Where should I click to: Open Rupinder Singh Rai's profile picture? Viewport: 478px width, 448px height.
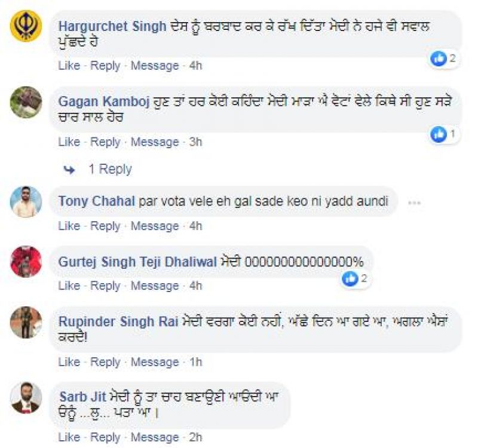(26, 323)
